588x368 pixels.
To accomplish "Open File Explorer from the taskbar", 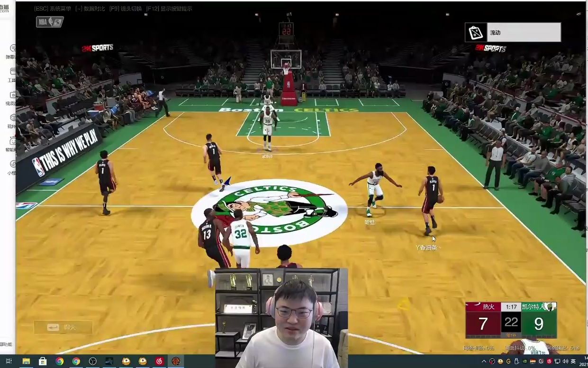I will pos(26,361).
